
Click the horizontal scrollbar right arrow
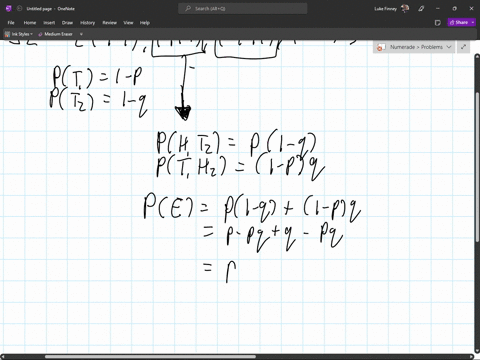[x=471, y=357]
